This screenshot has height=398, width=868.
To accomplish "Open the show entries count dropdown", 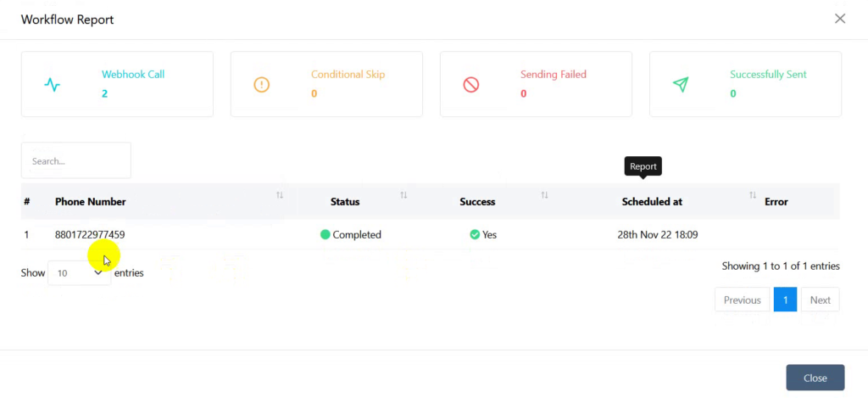I will click(79, 272).
